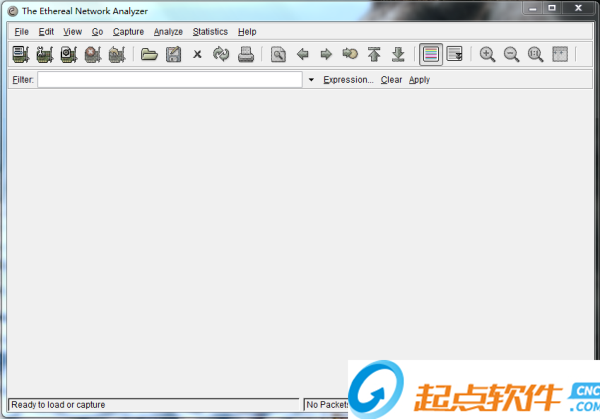Open the Edit menu
The image size is (600, 419).
click(x=46, y=32)
